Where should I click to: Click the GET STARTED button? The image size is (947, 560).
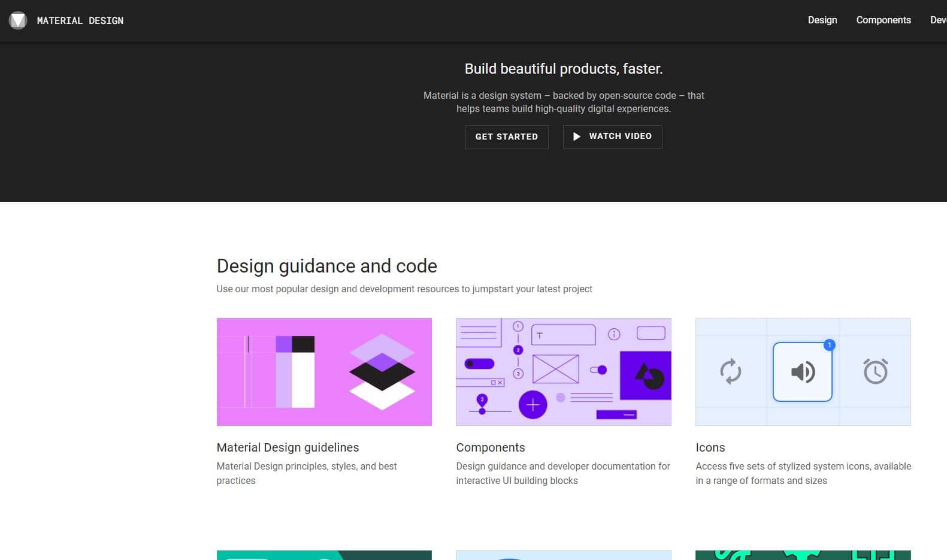[x=507, y=137]
